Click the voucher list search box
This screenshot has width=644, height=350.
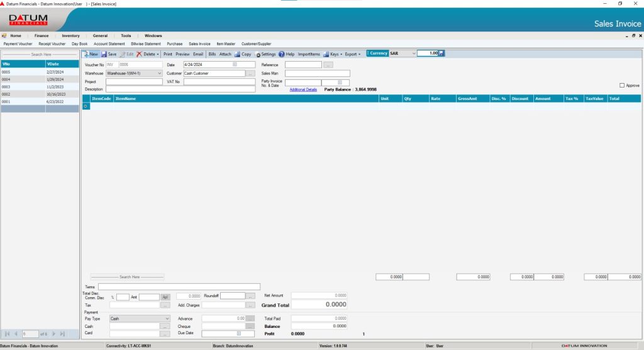[x=41, y=54]
